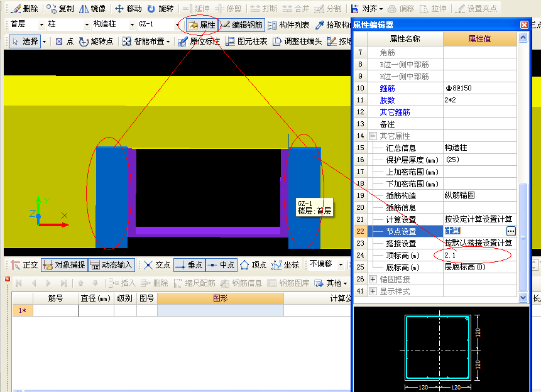
Task: Click the 拉伸 (stretch) tool
Action: coord(433,9)
